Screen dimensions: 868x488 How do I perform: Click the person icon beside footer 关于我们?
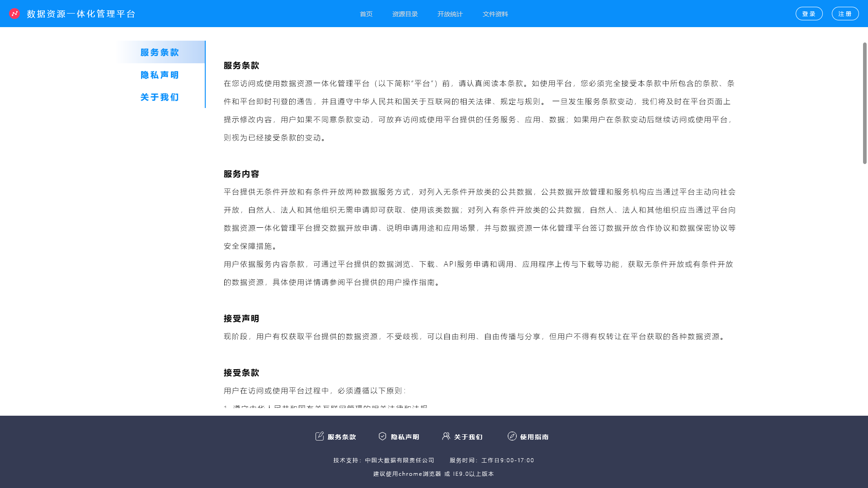pos(446,436)
